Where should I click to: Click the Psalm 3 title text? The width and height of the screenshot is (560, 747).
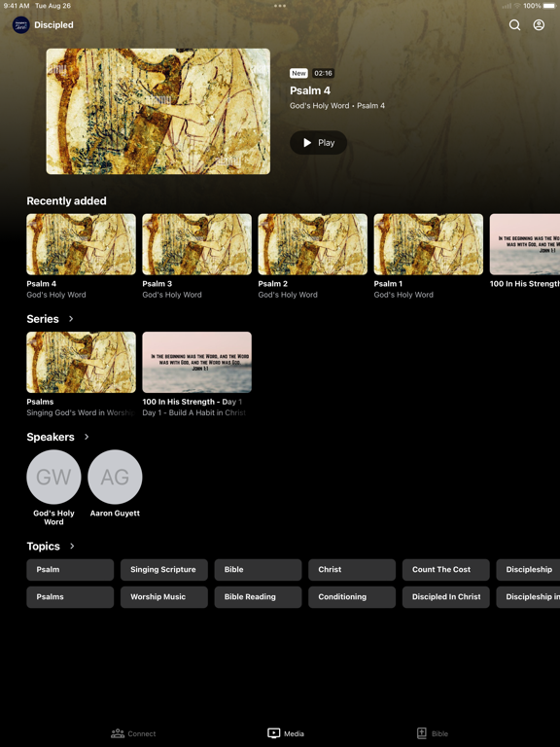157,283
